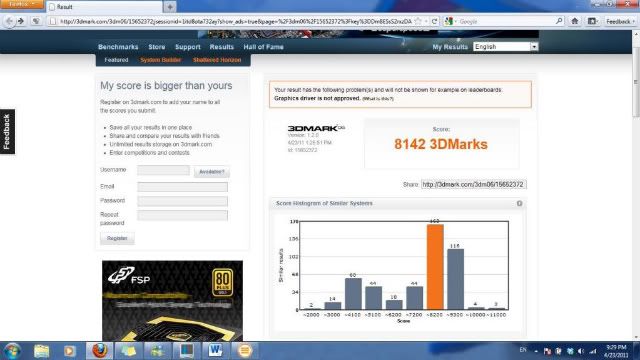Image resolution: width=640 pixels, height=360 pixels.
Task: Click into the Username input field
Action: (163, 170)
